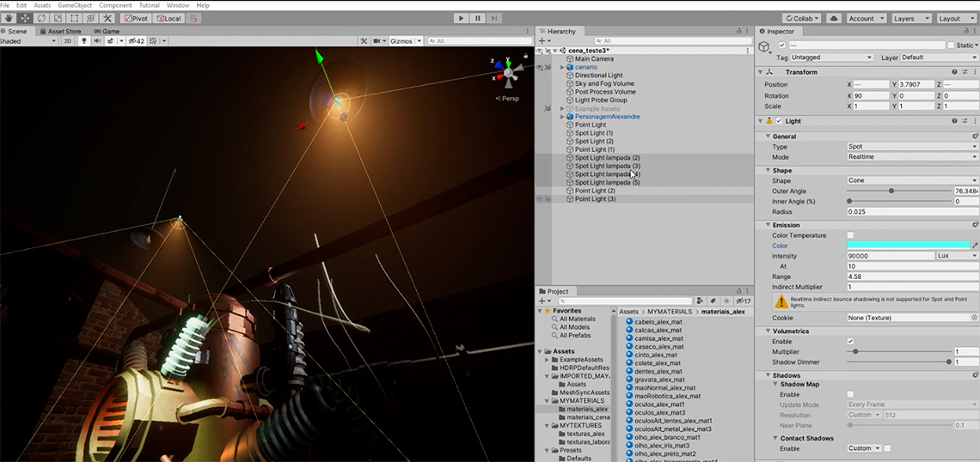Switch to the Asset Store tab

click(x=64, y=31)
